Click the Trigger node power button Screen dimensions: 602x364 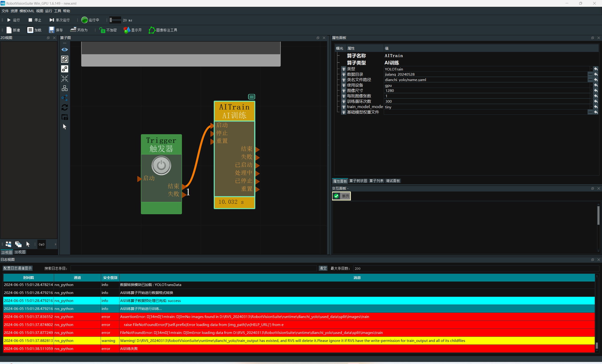[161, 165]
